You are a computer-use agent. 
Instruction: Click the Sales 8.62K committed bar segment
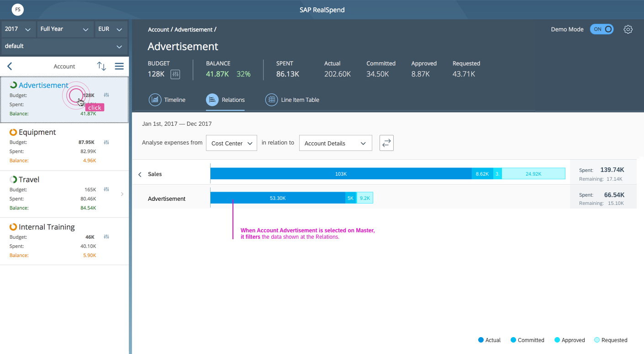482,174
